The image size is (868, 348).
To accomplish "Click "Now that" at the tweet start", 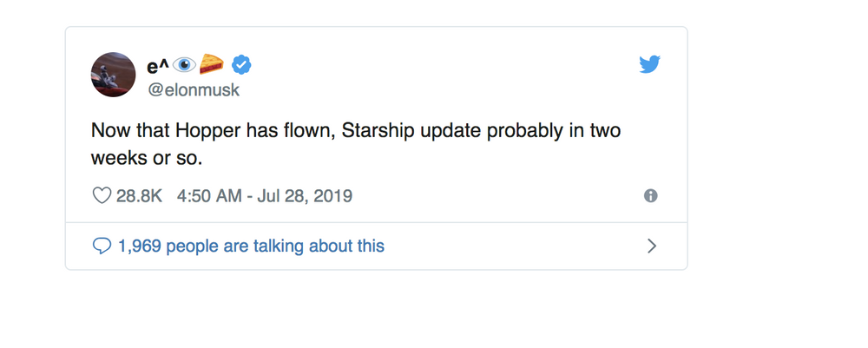I will (131, 130).
